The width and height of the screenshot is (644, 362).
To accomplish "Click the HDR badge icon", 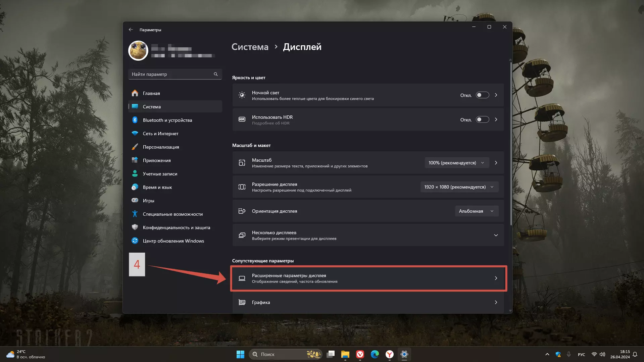I will click(242, 119).
